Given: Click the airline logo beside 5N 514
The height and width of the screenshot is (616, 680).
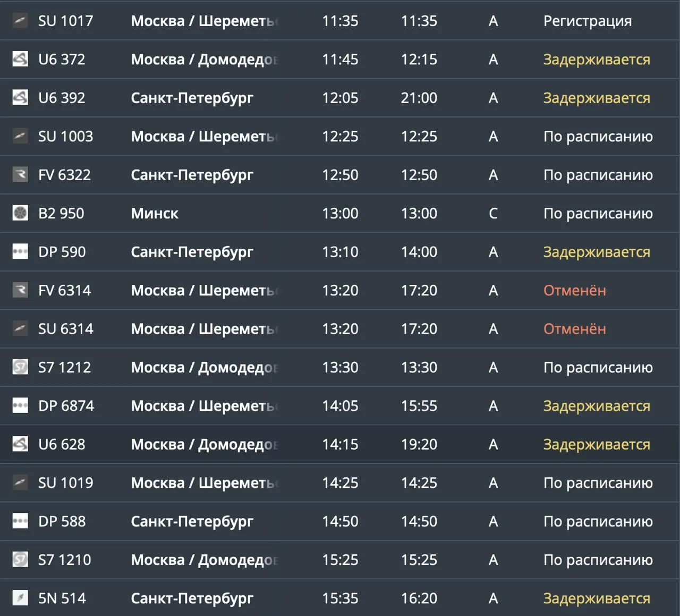Looking at the screenshot, I should coord(20,598).
